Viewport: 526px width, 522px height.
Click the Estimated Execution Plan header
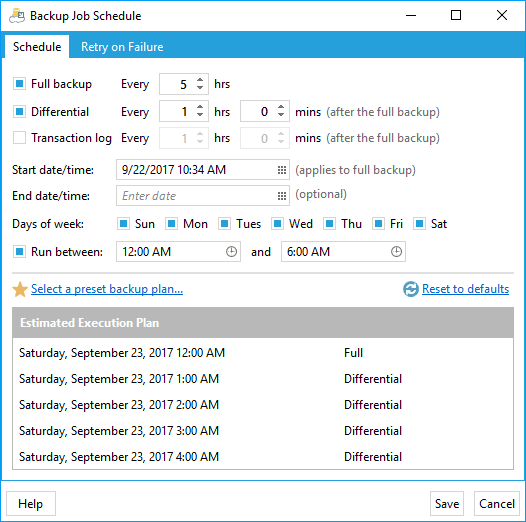pos(263,323)
